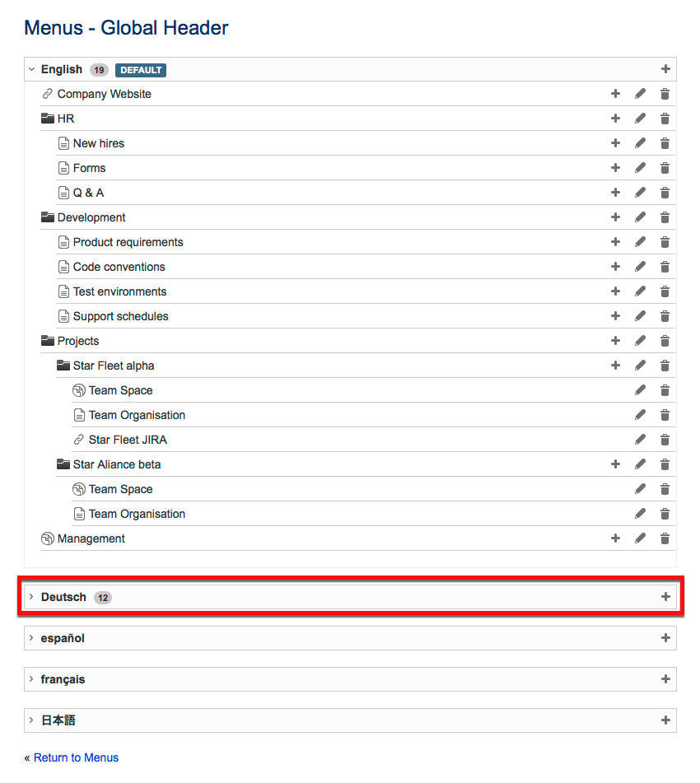The width and height of the screenshot is (700, 783).
Task: Click plus icon on English language header
Action: pyautogui.click(x=665, y=69)
